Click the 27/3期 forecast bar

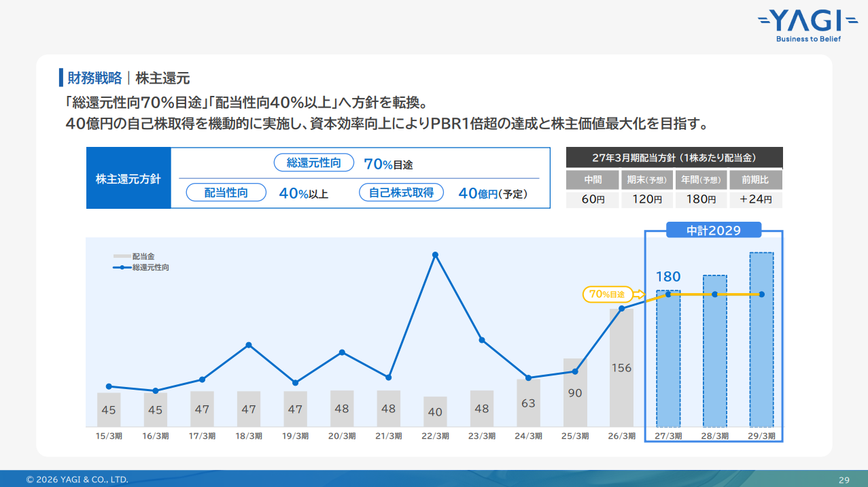668,358
